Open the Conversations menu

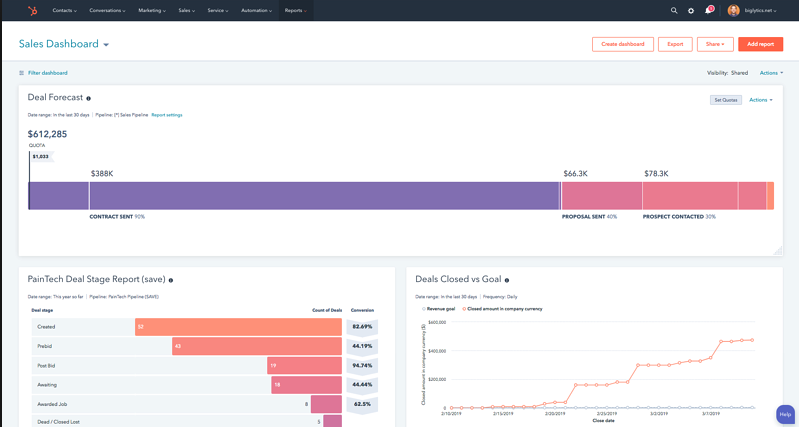pos(108,11)
